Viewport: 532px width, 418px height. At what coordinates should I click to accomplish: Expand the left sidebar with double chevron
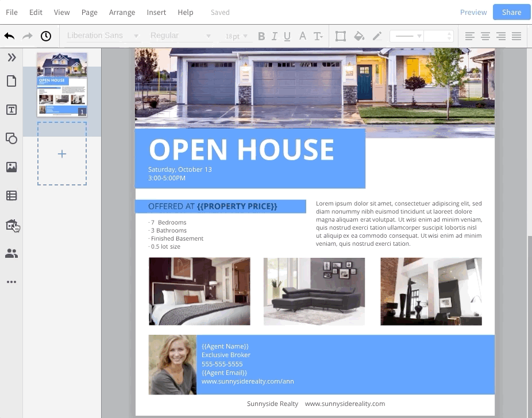(x=11, y=57)
